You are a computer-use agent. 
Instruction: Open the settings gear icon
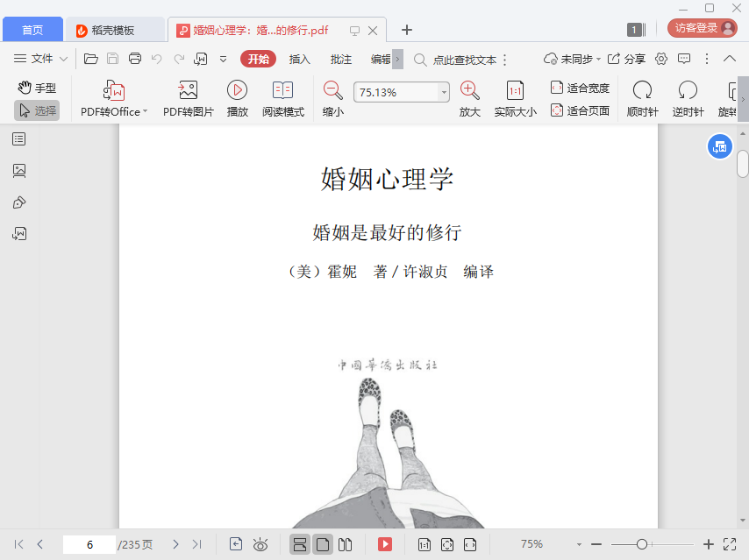(661, 59)
